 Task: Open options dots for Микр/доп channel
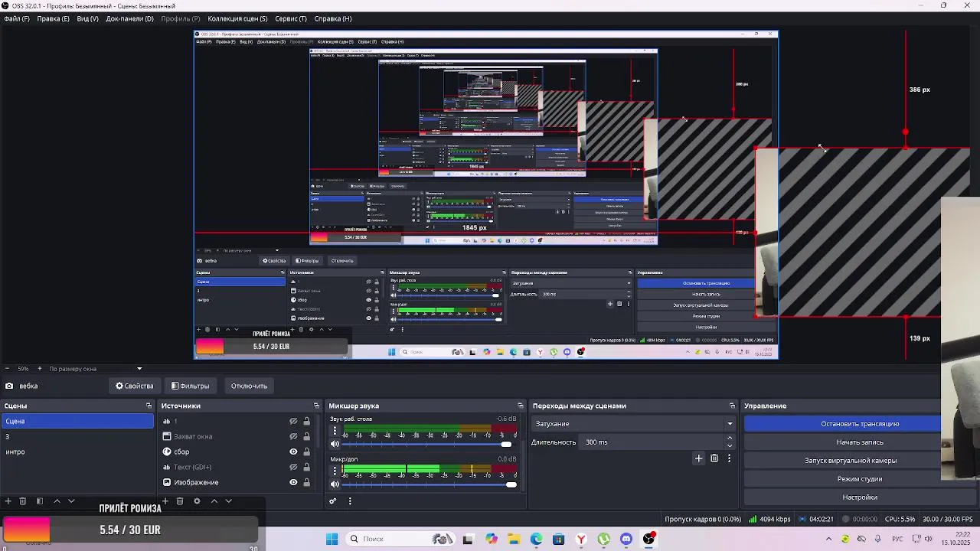pyautogui.click(x=335, y=471)
